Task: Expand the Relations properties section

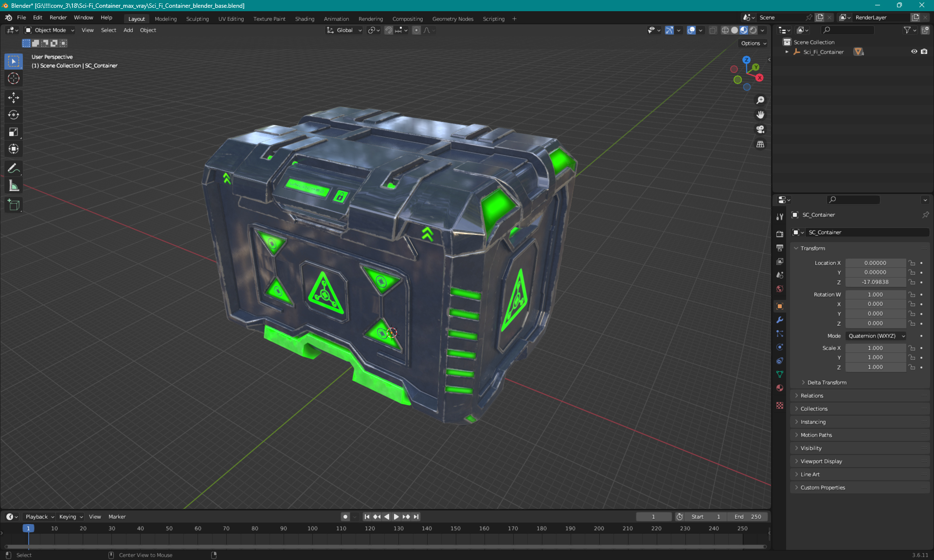Action: [x=812, y=395]
